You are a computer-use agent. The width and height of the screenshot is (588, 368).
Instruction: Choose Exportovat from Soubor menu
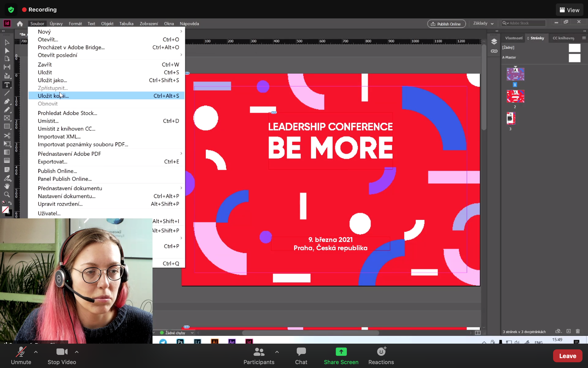[106, 162]
